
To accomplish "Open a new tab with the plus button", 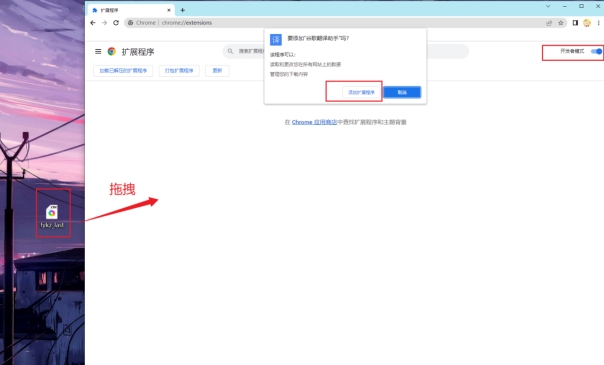I will pyautogui.click(x=183, y=10).
